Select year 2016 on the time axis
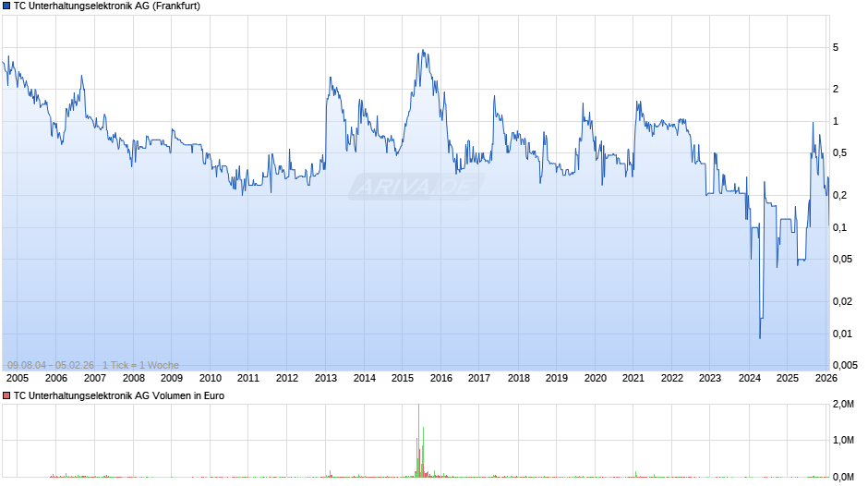The width and height of the screenshot is (868, 486). click(x=441, y=378)
